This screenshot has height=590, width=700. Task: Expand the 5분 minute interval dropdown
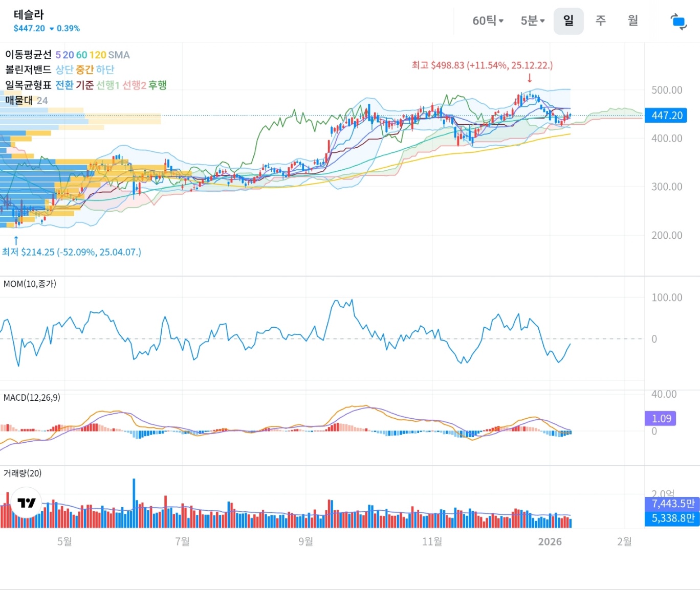(533, 21)
